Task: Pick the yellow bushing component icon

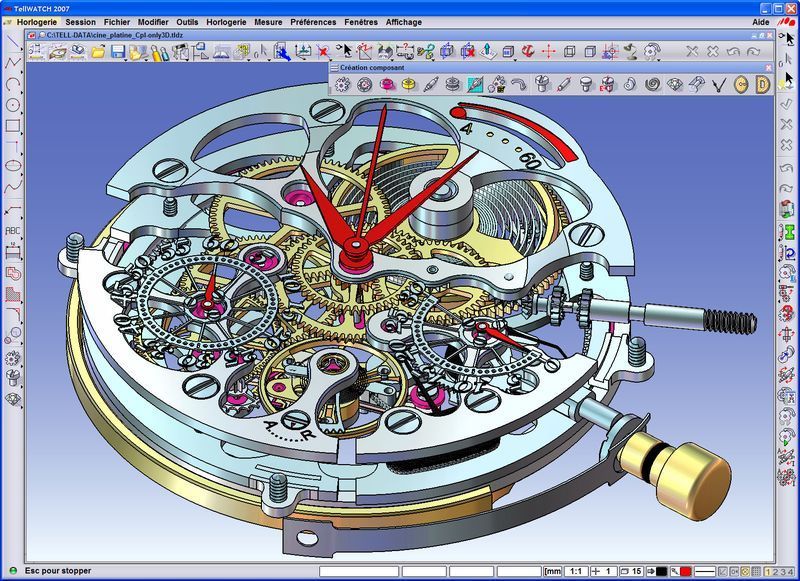Action: point(408,84)
